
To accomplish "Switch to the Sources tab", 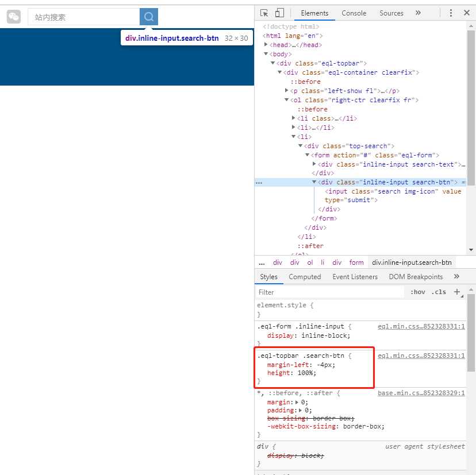I will pyautogui.click(x=391, y=13).
